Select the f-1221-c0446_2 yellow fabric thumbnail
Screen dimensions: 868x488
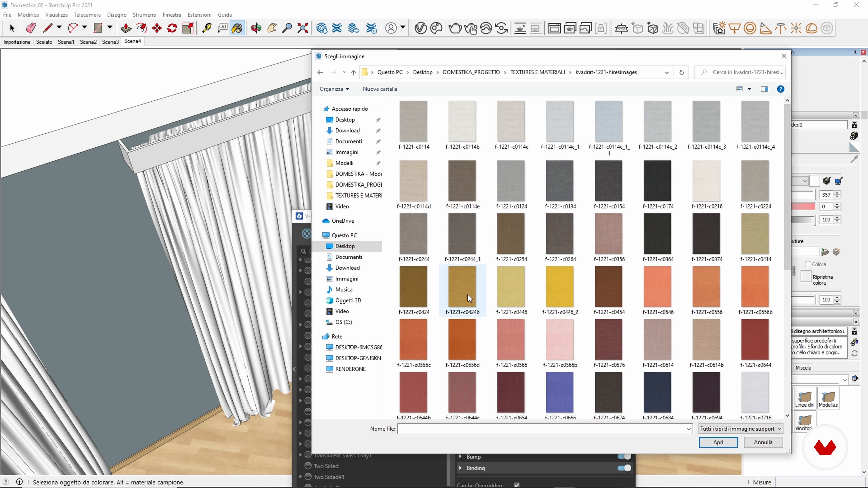coord(560,286)
